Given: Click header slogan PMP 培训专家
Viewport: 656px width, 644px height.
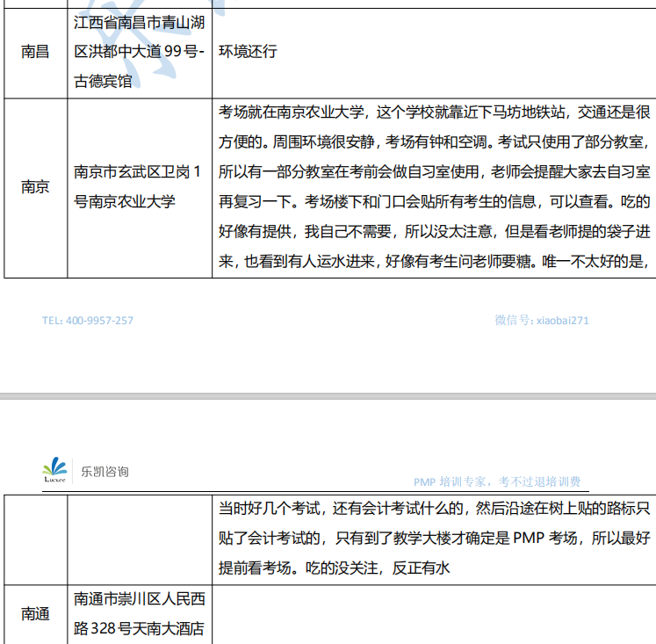Looking at the screenshot, I should [x=497, y=482].
